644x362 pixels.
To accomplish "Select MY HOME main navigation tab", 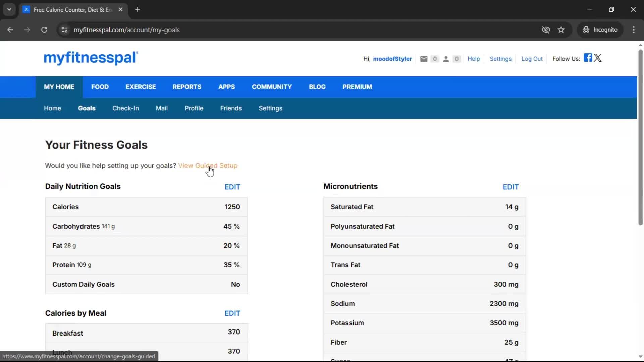I will 59,87.
